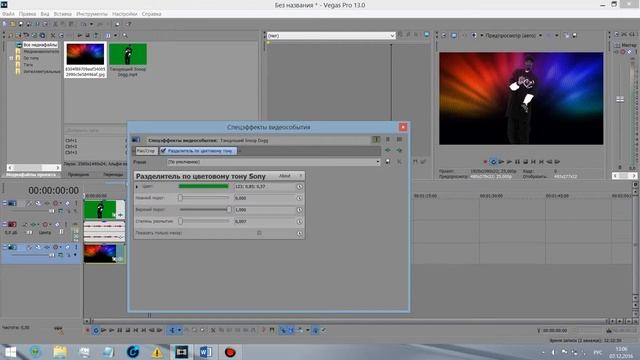640x360 pixels.
Task: Adjust the lower threshold slider
Action: (204, 198)
